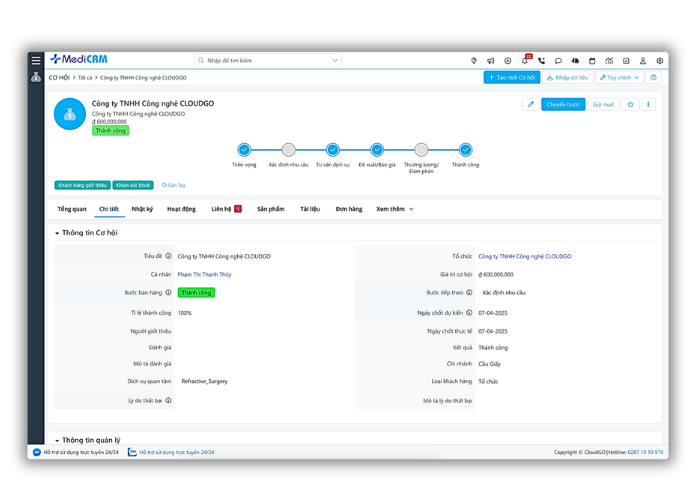Switch to the Tổng quan tab

(72, 209)
